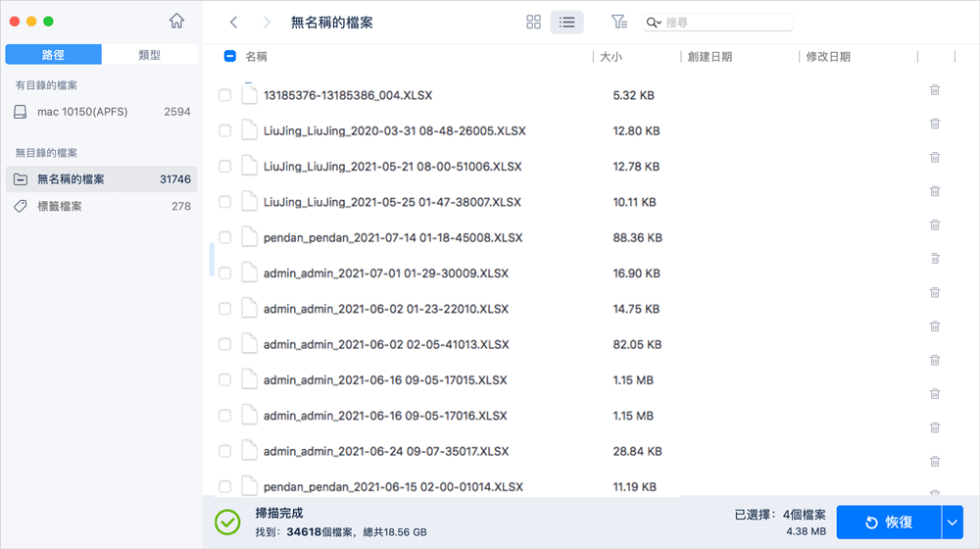Sort by the 大小 column header

(x=611, y=57)
